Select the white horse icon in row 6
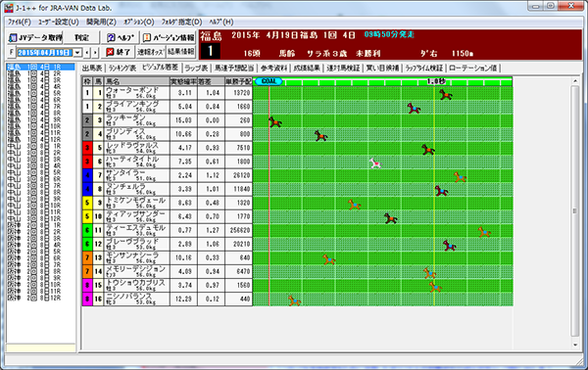The width and height of the screenshot is (588, 370). point(375,163)
